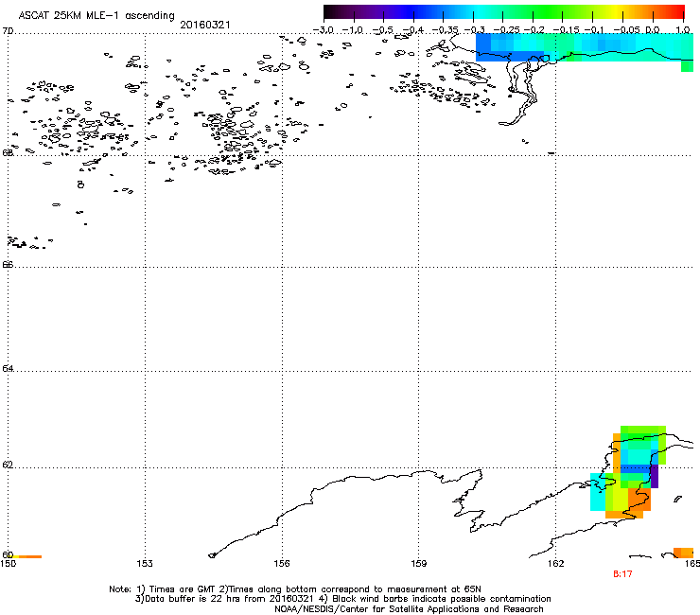
Task: Click the longitude label 153
Action: click(x=145, y=564)
